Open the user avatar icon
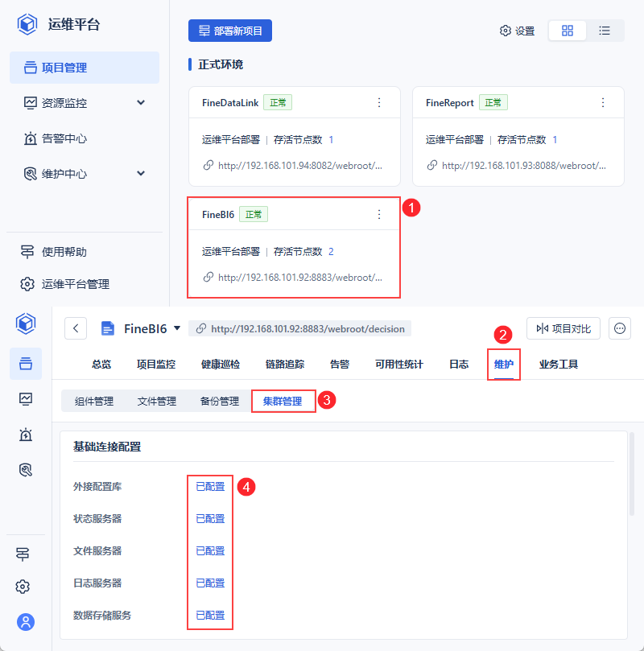Image resolution: width=644 pixels, height=651 pixels. click(x=26, y=622)
